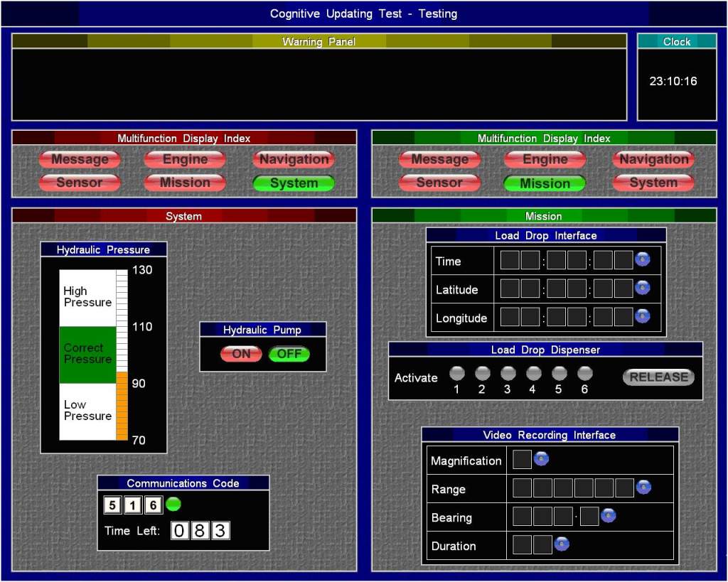Click the Hydraulic Pressure gauge bar

tap(122, 355)
